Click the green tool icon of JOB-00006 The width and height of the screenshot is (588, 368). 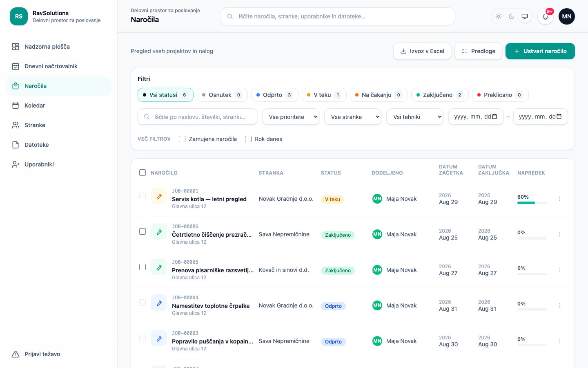(x=159, y=231)
